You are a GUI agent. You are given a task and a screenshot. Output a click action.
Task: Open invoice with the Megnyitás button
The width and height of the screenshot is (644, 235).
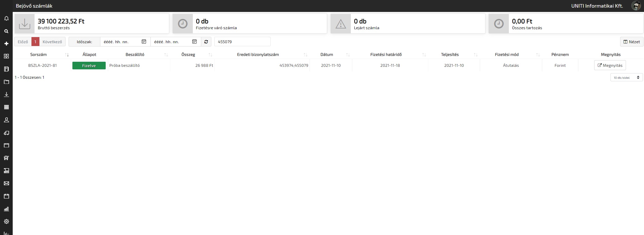coord(610,65)
